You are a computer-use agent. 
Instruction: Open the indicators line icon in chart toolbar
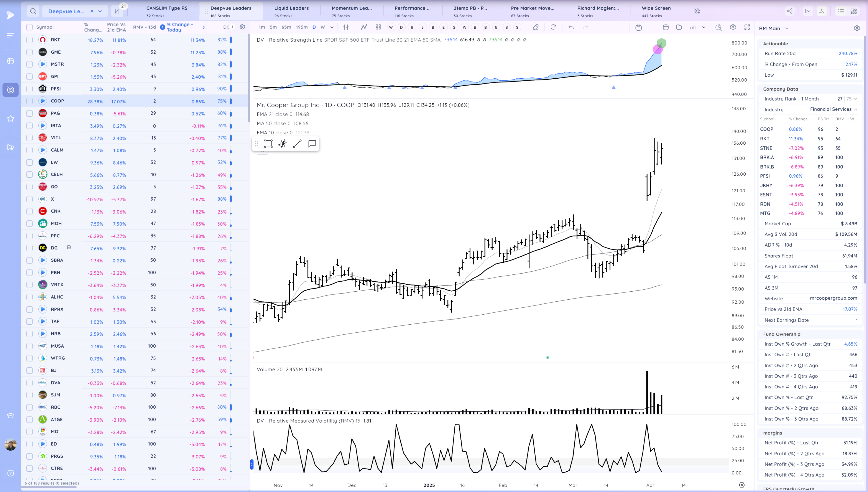pos(364,27)
